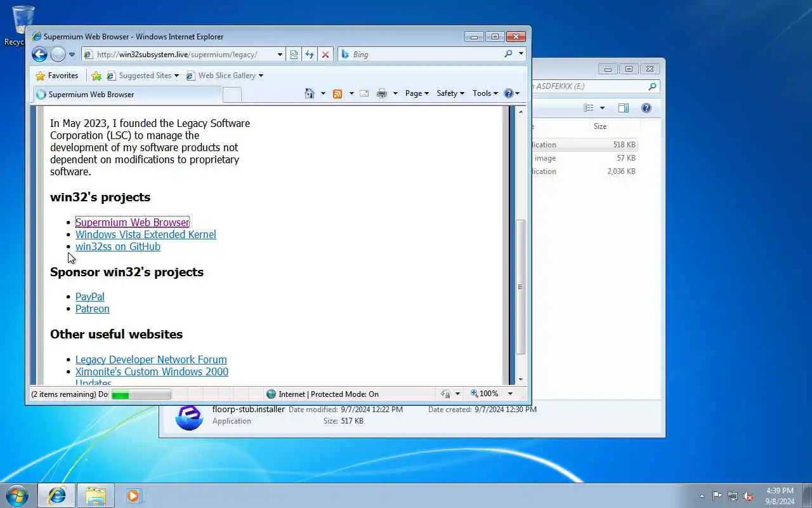
Task: Open the Safety menu
Action: pyautogui.click(x=450, y=93)
